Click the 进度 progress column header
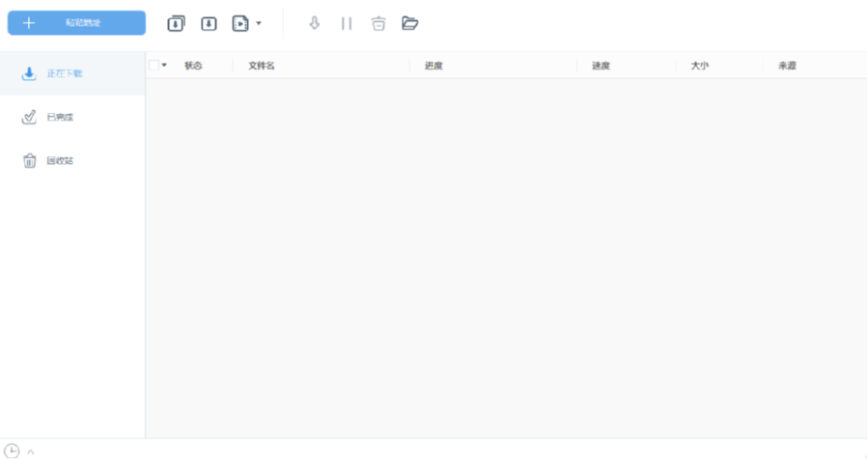Screen dimensions: 868x469 click(x=434, y=66)
